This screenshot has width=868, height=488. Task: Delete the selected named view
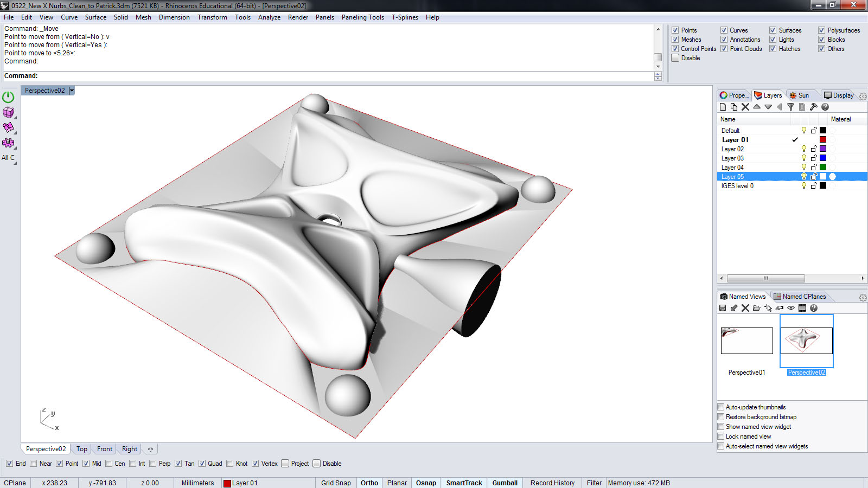point(745,308)
